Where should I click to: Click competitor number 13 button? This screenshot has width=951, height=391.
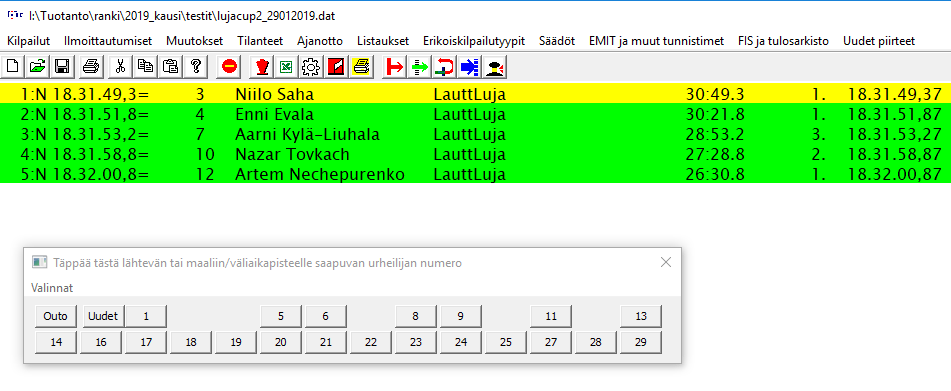click(x=640, y=316)
